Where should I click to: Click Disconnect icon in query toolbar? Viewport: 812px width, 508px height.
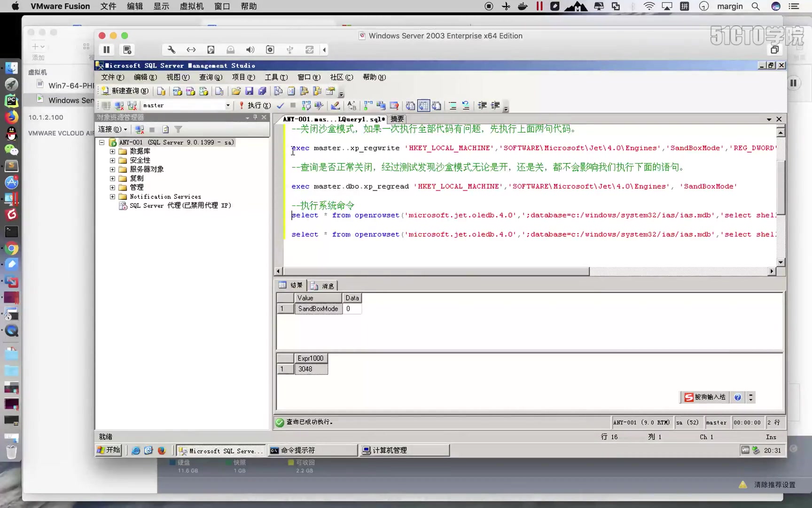[x=119, y=106]
